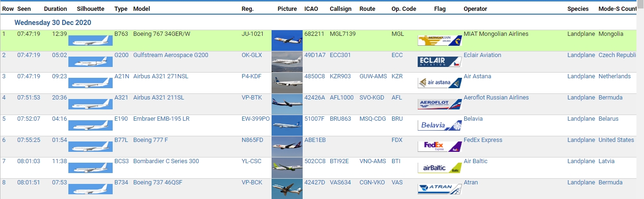Click the Belavia operator flag logo
The height and width of the screenshot is (199, 644).
point(440,125)
